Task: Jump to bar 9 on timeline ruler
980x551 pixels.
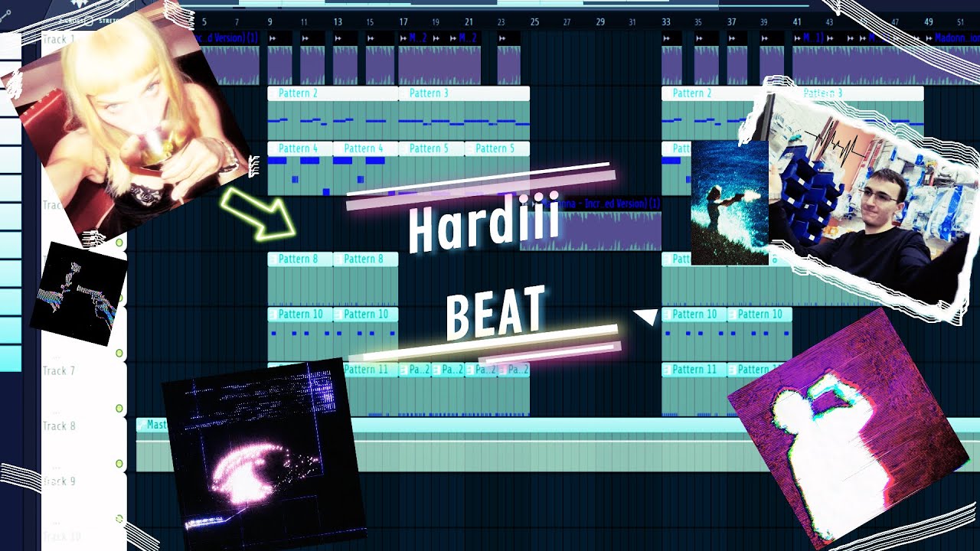Action: pos(269,22)
